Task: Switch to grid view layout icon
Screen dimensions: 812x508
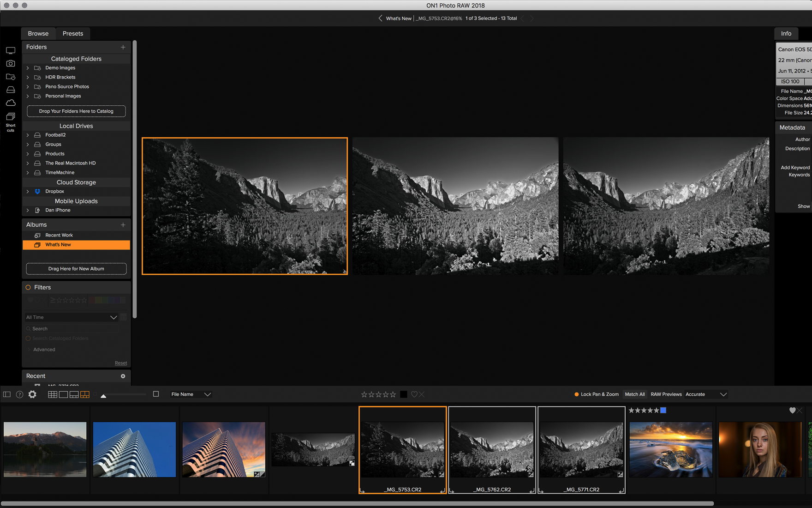Action: [53, 394]
